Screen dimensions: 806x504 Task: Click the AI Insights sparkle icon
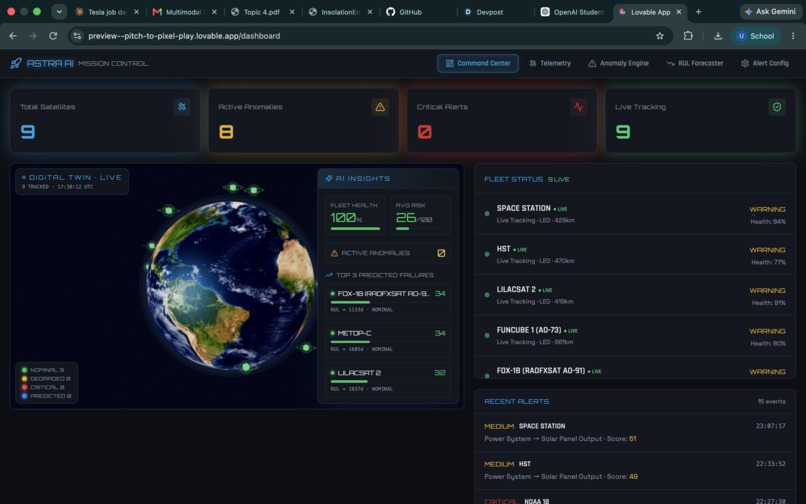328,178
